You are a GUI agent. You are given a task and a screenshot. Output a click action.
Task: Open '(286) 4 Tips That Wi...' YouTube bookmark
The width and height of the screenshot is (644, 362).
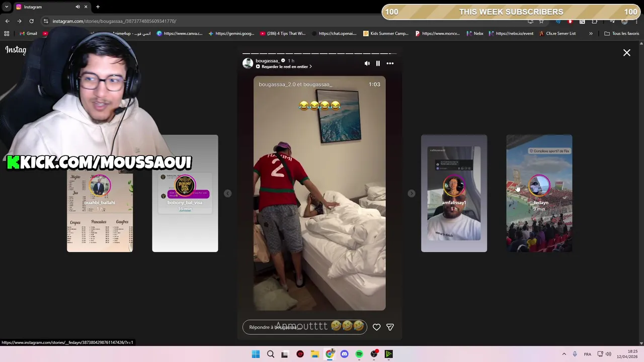coord(283,34)
